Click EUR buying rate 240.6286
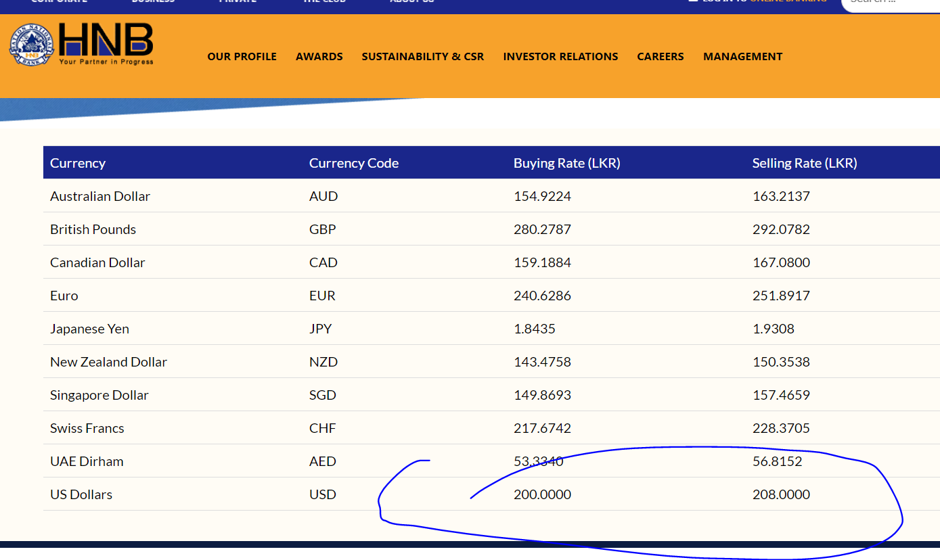 542,296
